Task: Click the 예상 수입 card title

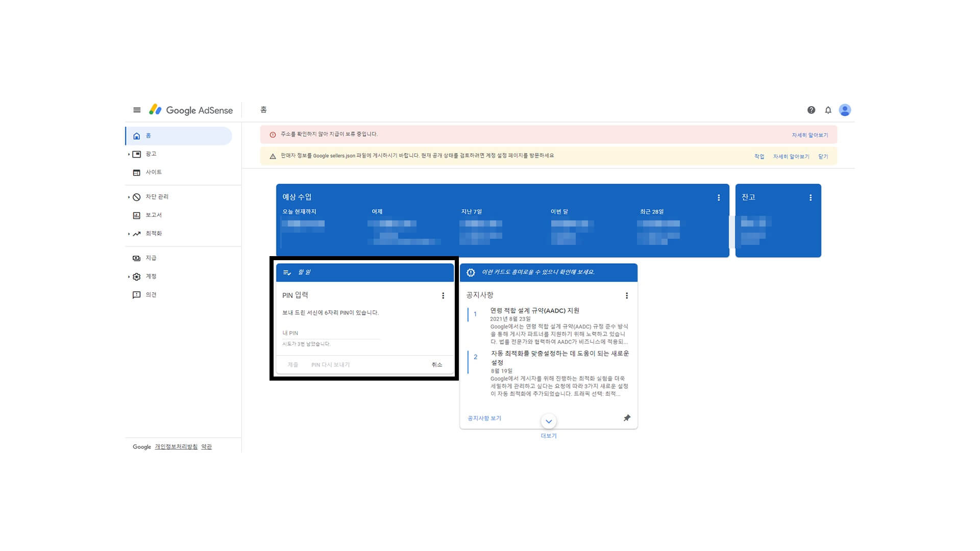Action: [297, 197]
